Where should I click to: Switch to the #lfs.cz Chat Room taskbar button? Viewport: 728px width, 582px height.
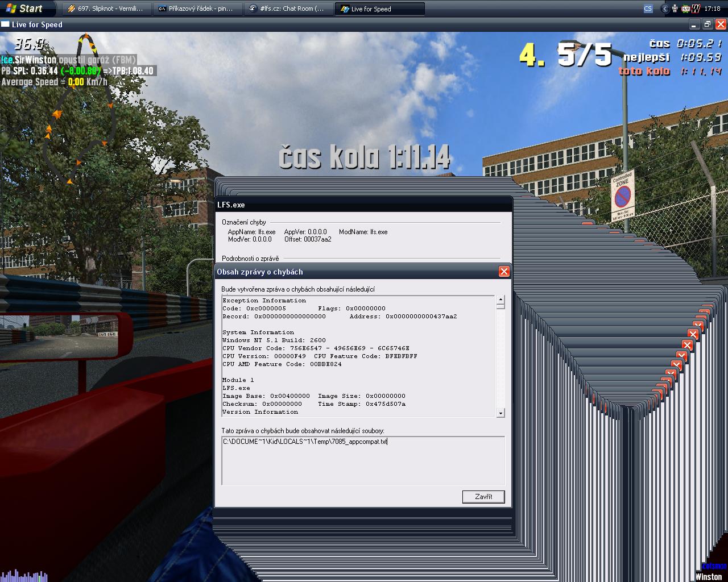289,9
